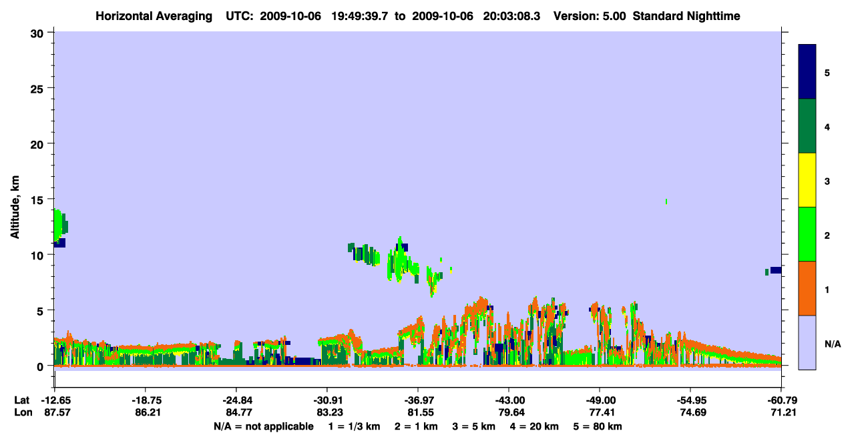Screen dimensions: 868x445
Task: Click latitude value '-12.65'
Action: pos(55,400)
